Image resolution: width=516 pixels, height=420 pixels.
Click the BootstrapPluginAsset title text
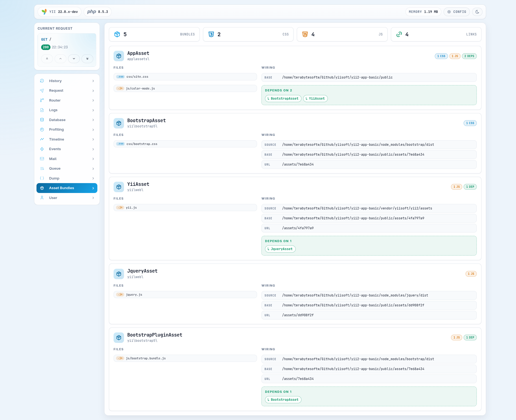pyautogui.click(x=155, y=335)
